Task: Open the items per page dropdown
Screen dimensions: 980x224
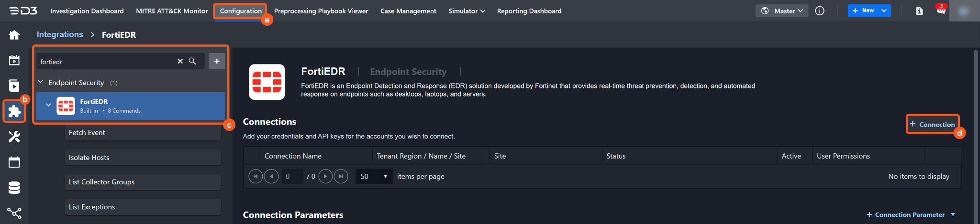Action: pos(374,176)
